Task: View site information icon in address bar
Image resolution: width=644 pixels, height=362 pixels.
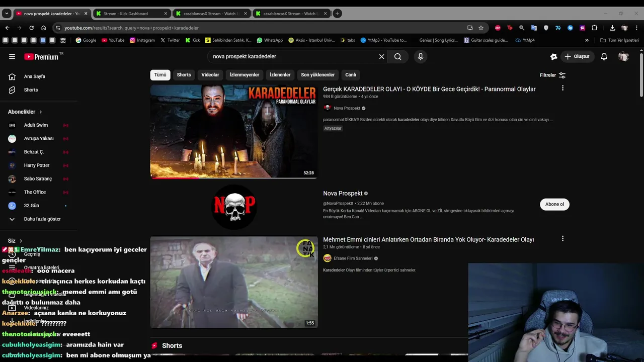Action: point(58,28)
